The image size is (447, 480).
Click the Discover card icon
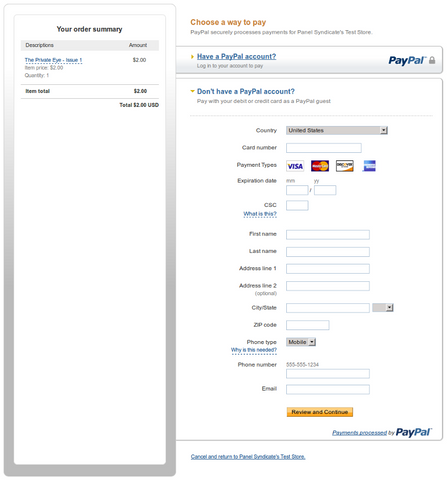tap(345, 166)
